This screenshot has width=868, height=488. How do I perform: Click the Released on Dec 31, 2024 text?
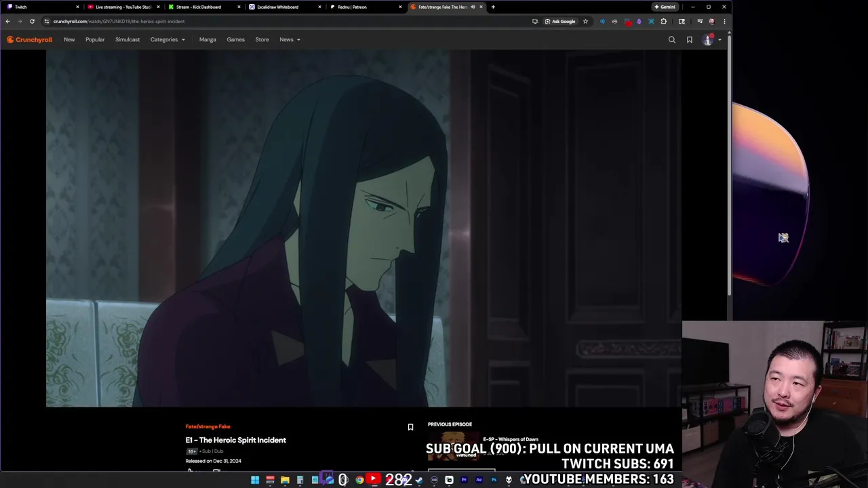[213, 461]
